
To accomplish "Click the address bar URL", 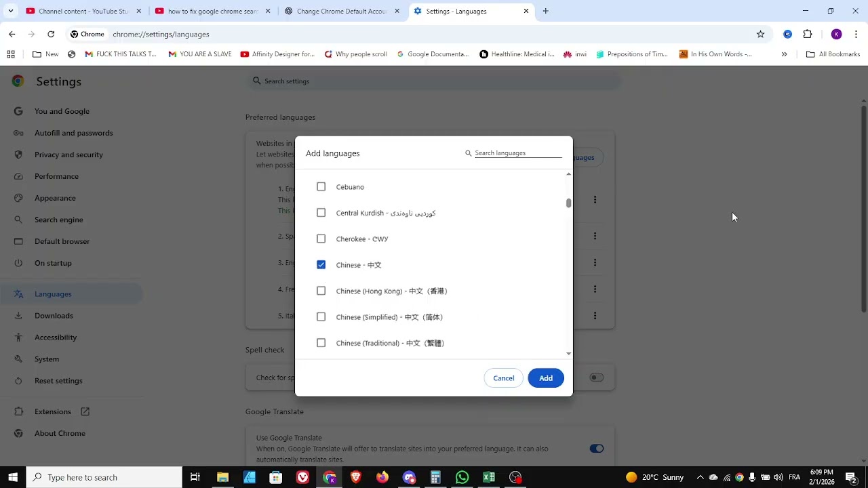I will coord(161,34).
